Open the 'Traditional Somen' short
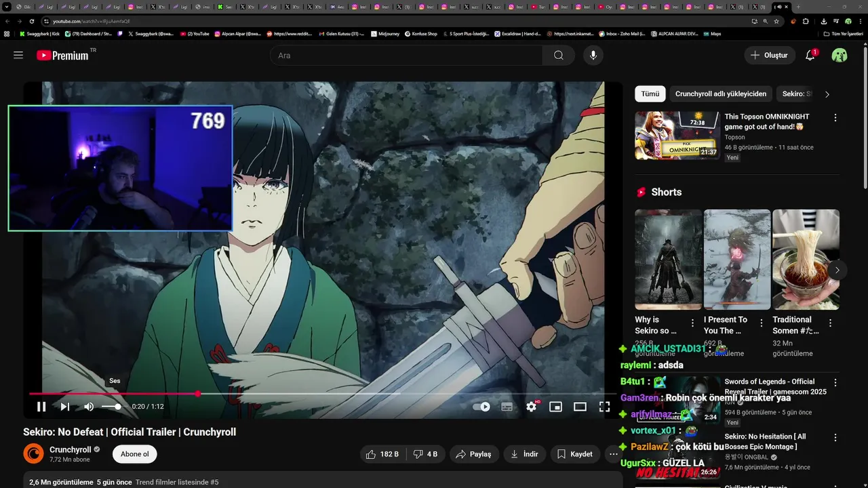 806,260
